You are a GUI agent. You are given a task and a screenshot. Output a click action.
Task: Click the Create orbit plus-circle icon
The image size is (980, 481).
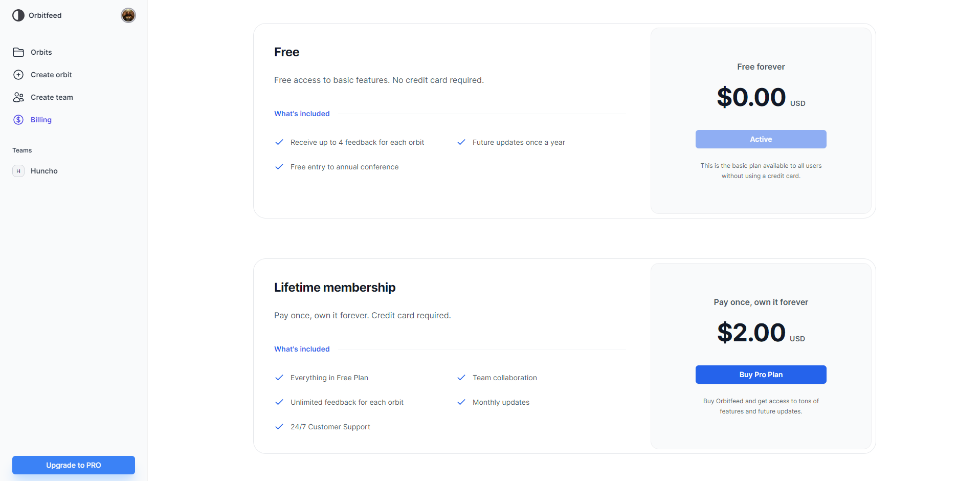(18, 75)
